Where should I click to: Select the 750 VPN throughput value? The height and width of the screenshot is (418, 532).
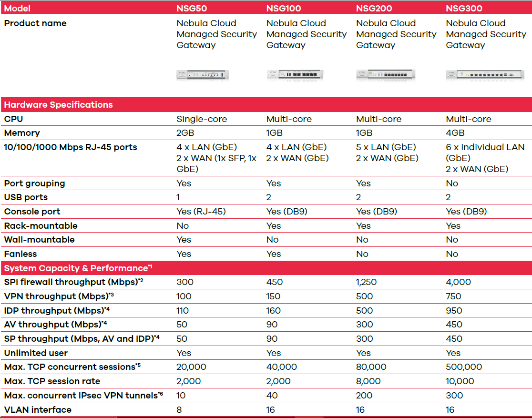[x=454, y=296]
